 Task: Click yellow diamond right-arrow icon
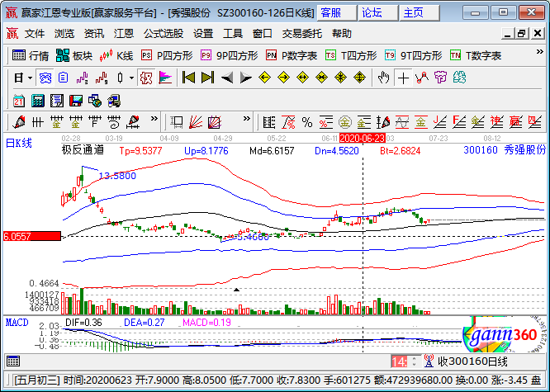(283, 78)
